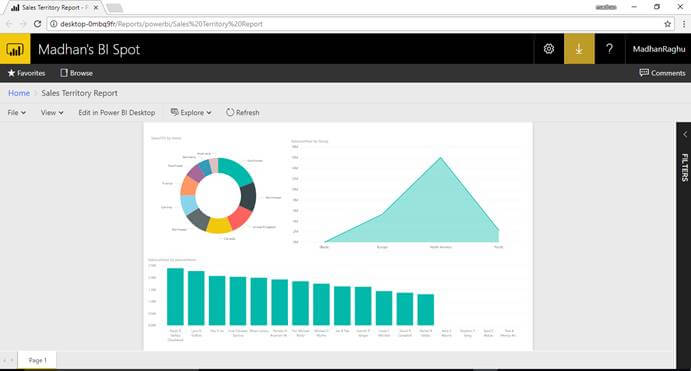This screenshot has height=371, width=691.
Task: Click the Sales Territory Report breadcrumb text
Action: [x=79, y=93]
